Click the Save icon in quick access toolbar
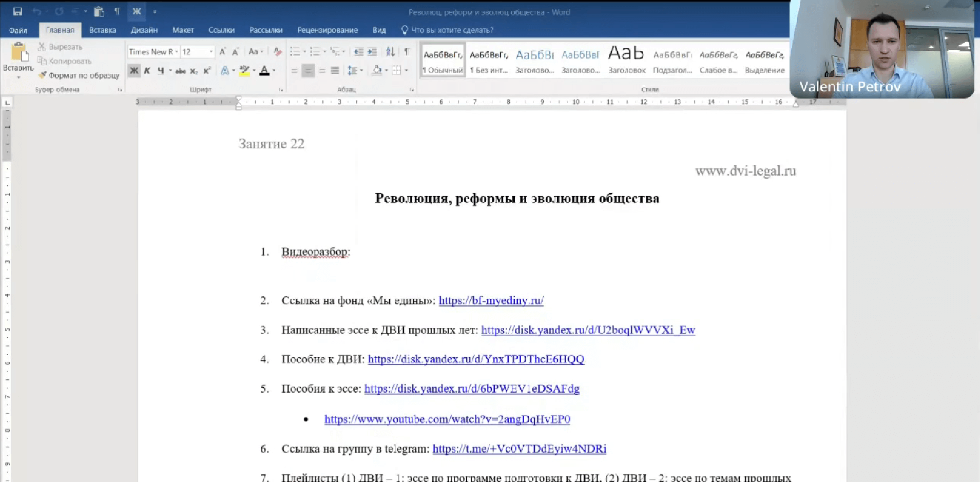Viewport: 980px width, 482px height. click(x=18, y=10)
